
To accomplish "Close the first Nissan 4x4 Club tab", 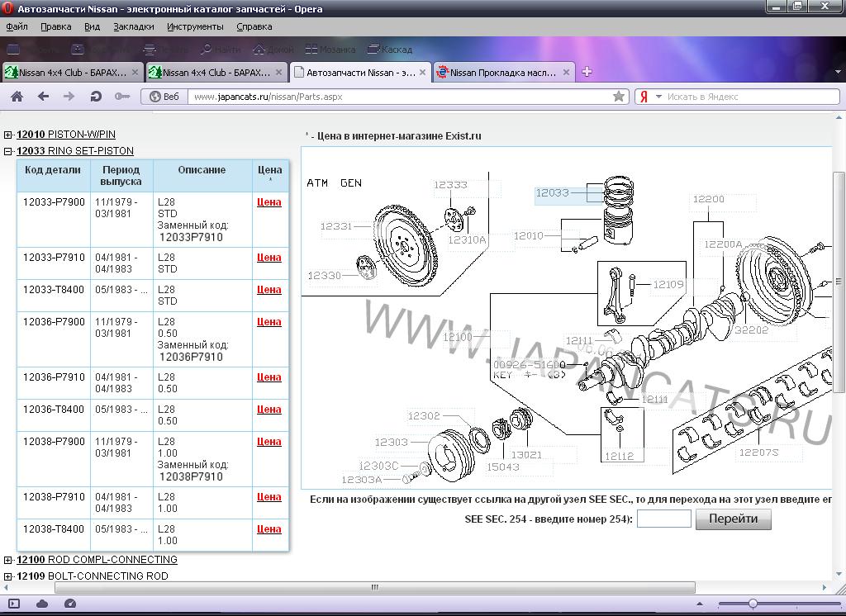I will 135,72.
